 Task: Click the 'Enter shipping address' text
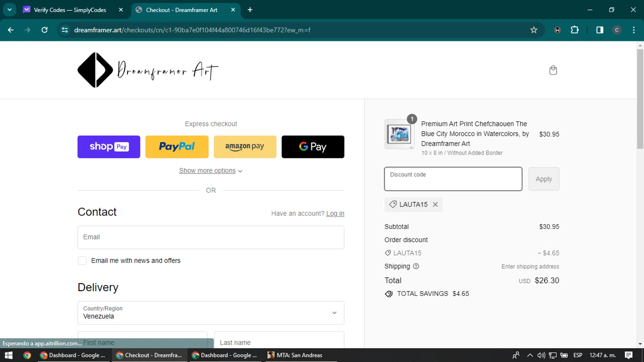tap(530, 267)
